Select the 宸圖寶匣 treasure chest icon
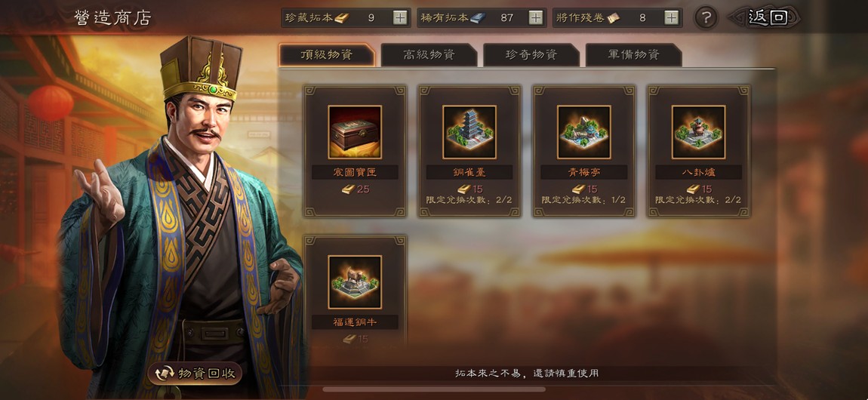The image size is (868, 400). [355, 132]
